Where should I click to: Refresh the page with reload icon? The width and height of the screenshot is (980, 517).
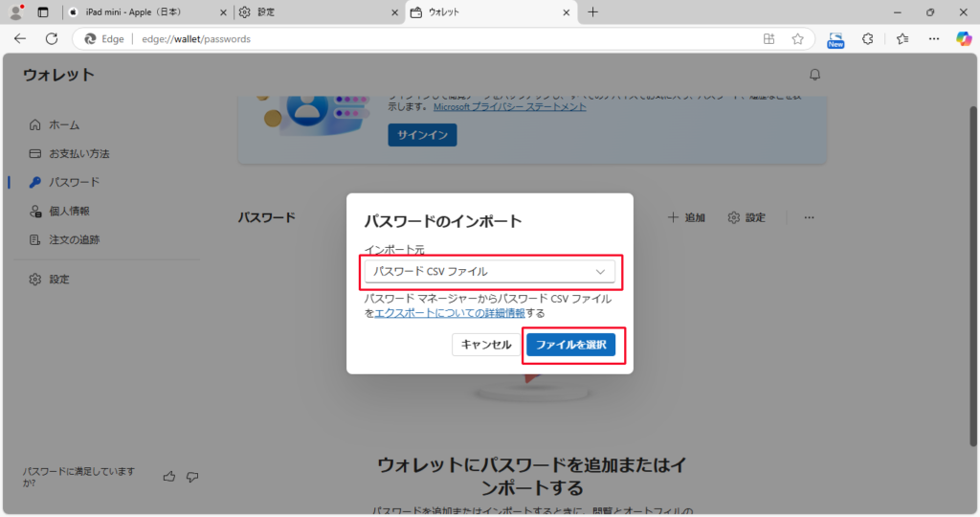pyautogui.click(x=52, y=39)
